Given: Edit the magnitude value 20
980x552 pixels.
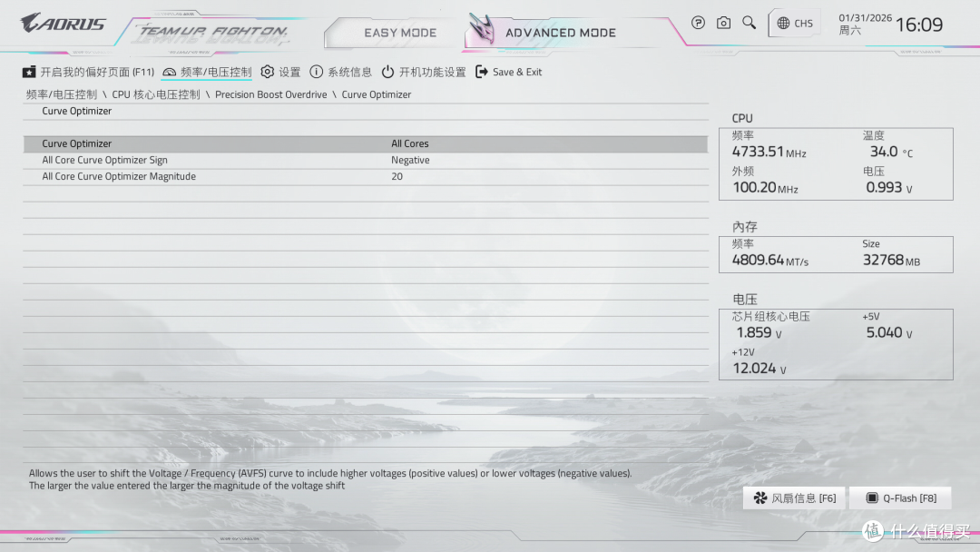Looking at the screenshot, I should point(397,176).
